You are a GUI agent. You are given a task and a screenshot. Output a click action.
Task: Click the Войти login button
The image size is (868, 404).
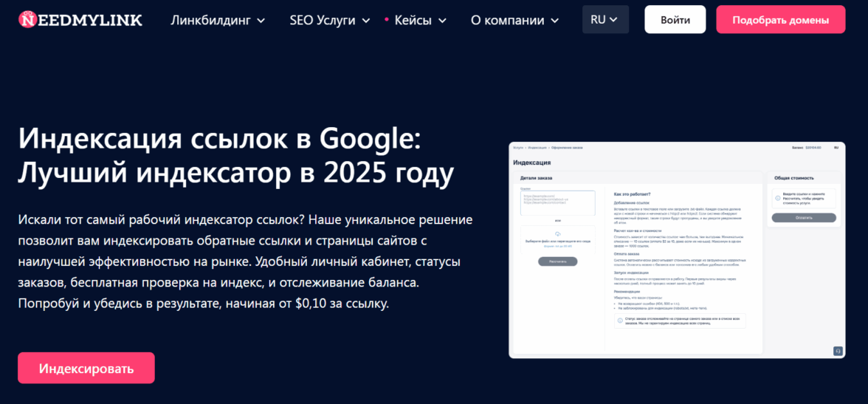pos(675,20)
